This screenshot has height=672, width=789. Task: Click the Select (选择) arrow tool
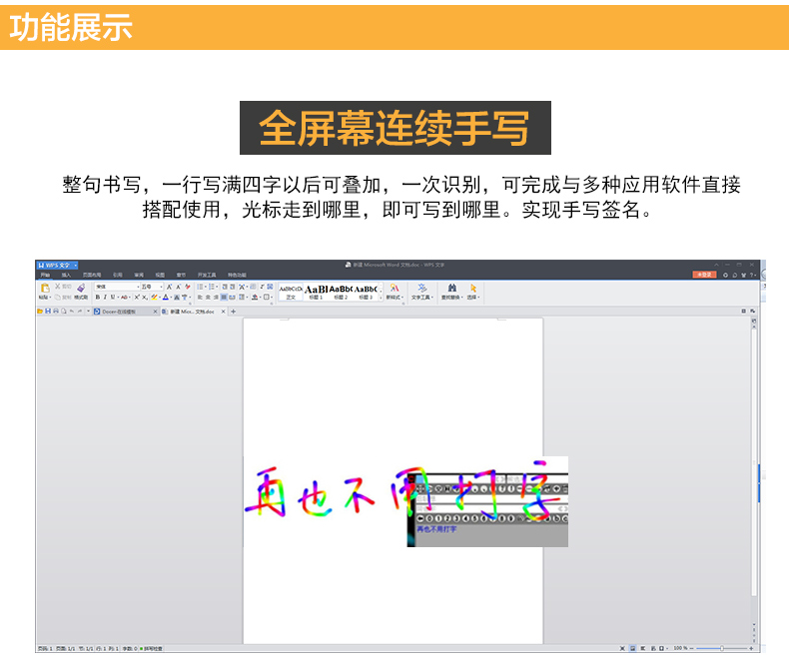click(473, 290)
